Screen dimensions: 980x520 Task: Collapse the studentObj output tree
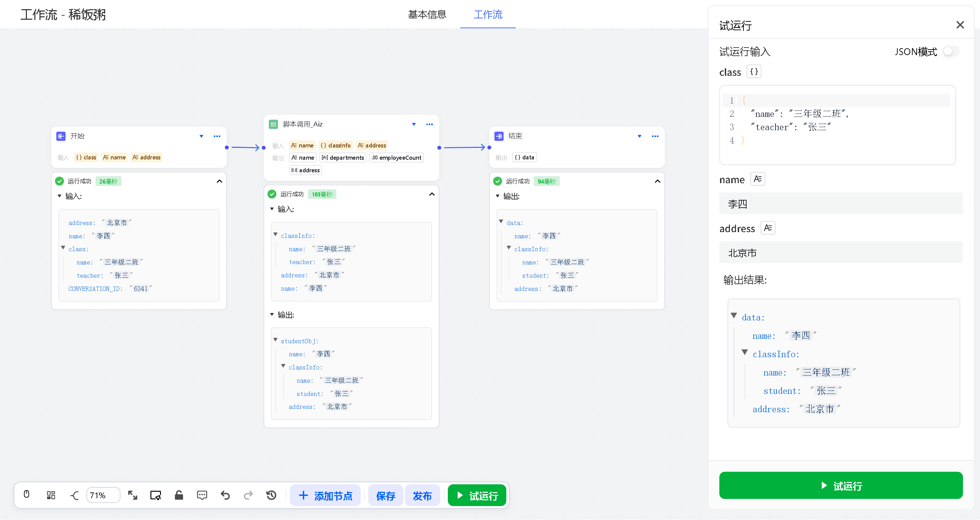pyautogui.click(x=275, y=340)
